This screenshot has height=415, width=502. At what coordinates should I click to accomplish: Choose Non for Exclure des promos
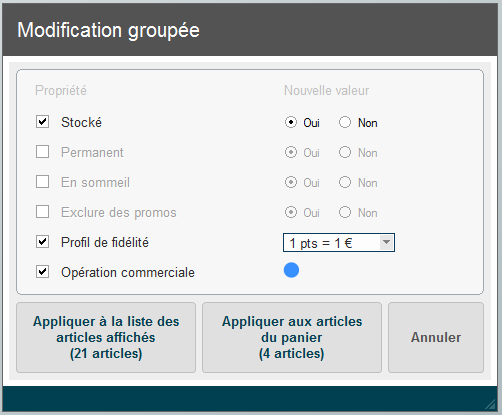pyautogui.click(x=345, y=212)
